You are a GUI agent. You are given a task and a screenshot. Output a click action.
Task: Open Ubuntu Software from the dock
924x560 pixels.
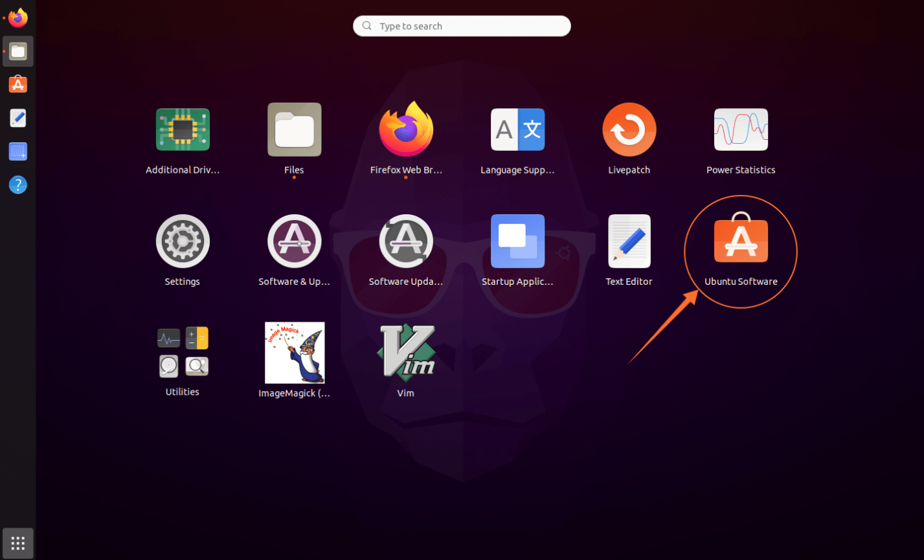[17, 84]
